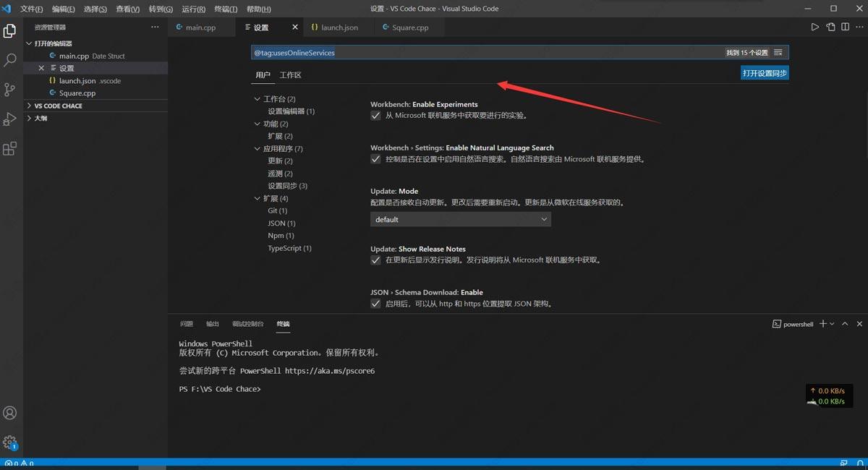This screenshot has width=868, height=470.
Task: Close 设置 entry in open editors list
Action: pos(41,68)
